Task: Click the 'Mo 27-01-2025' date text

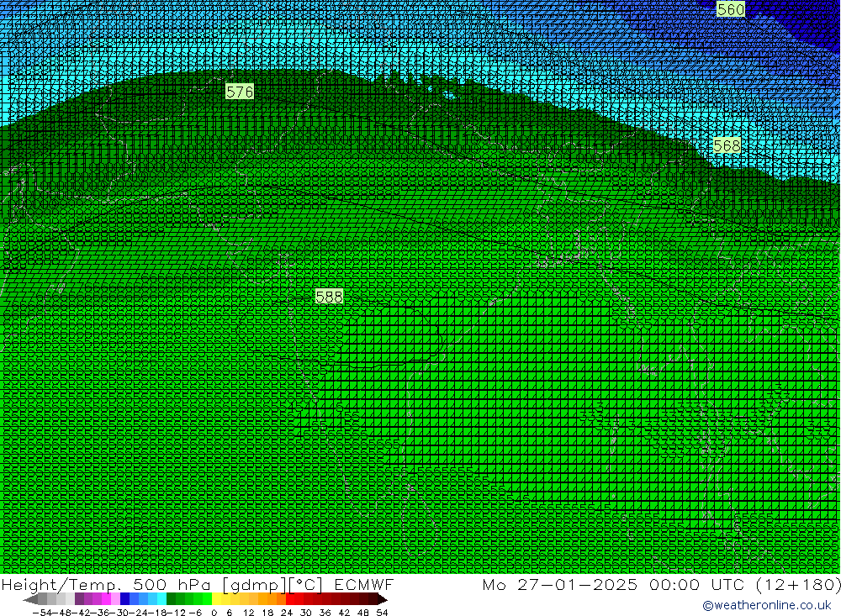Action: tap(560, 584)
